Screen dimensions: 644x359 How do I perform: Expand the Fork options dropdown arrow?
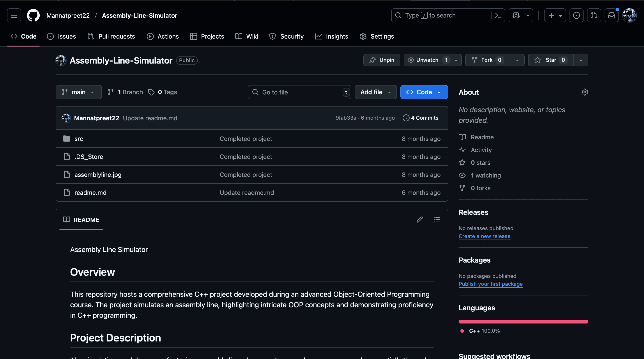coord(517,60)
